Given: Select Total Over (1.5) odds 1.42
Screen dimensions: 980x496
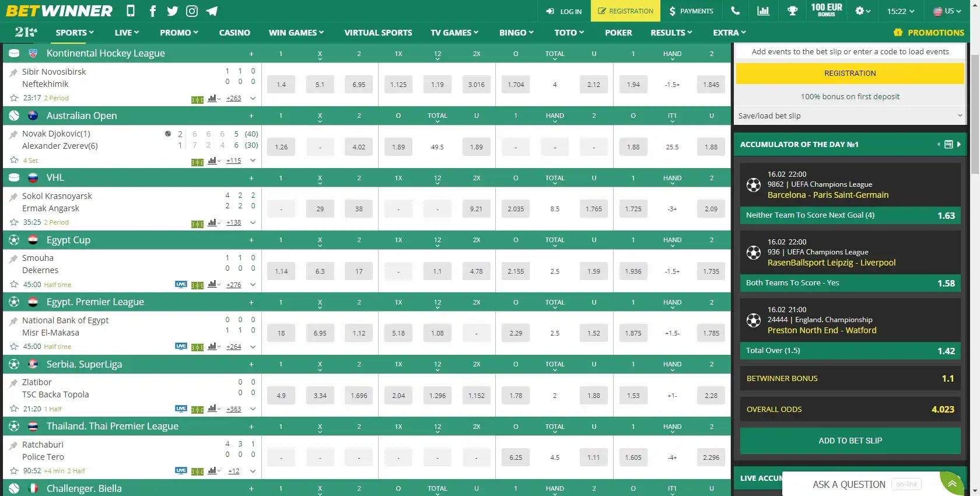Looking at the screenshot, I should click(x=850, y=351).
